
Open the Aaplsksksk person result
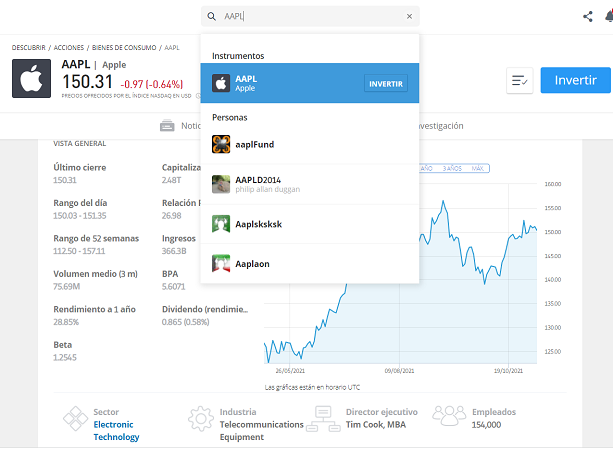[x=310, y=224]
